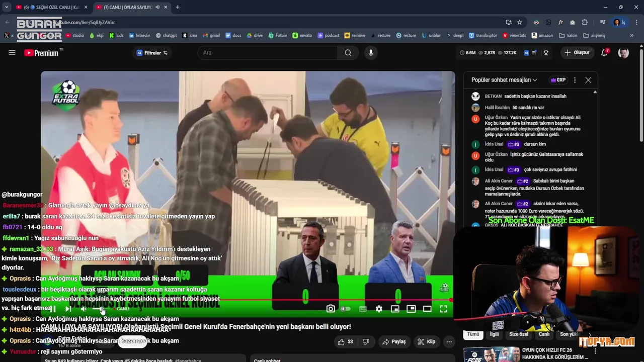
Task: Open tab search dropdown arrow
Action: tap(7, 7)
